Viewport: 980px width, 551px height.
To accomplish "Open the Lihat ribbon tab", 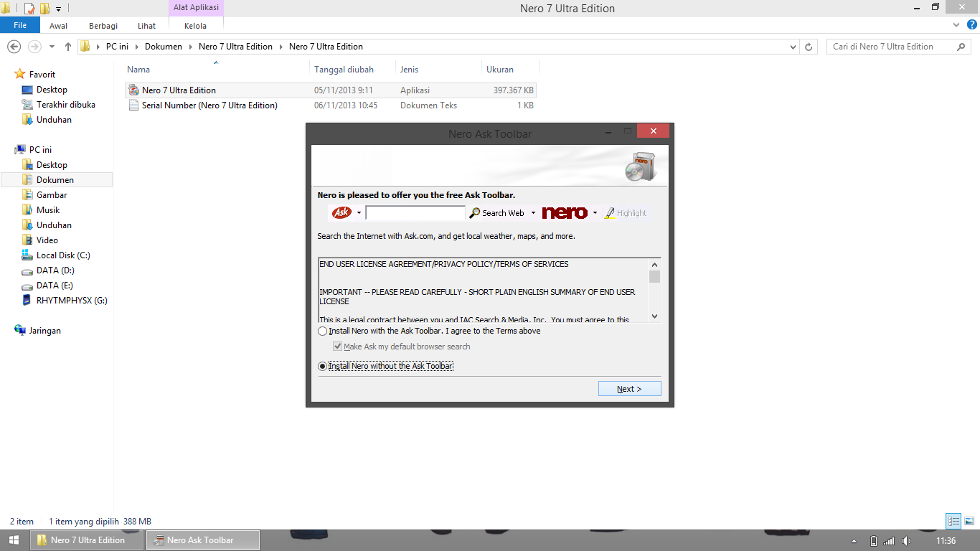I will 146,26.
